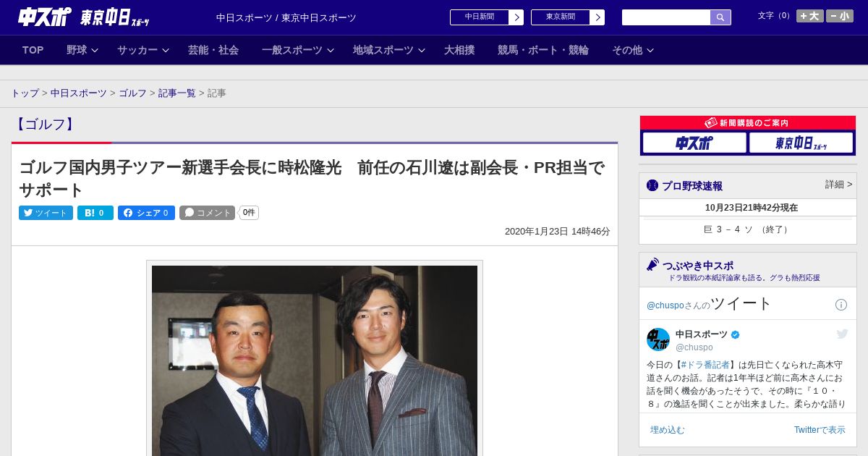Click the 東京中日スポーツ logo in header

click(115, 17)
